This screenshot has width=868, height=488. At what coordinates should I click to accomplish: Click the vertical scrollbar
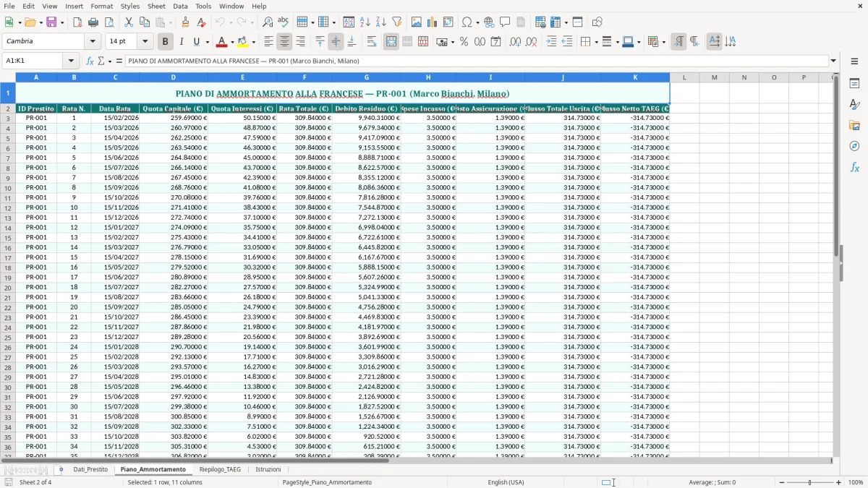point(836,264)
